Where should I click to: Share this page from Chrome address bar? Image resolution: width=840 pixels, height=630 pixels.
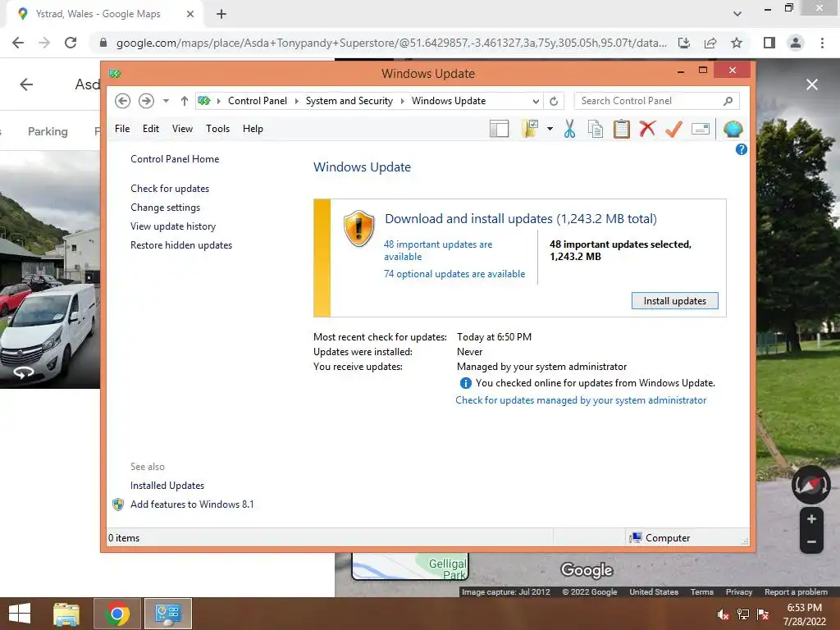coord(710,43)
